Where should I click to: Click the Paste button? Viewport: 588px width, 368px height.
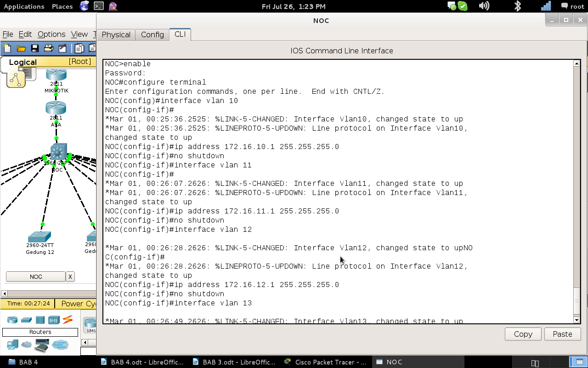562,334
